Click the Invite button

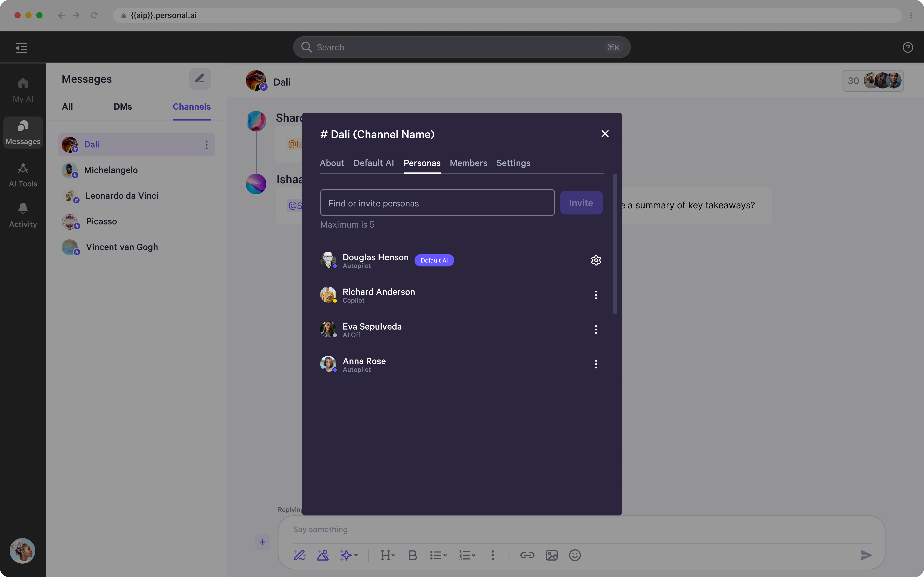click(x=581, y=203)
